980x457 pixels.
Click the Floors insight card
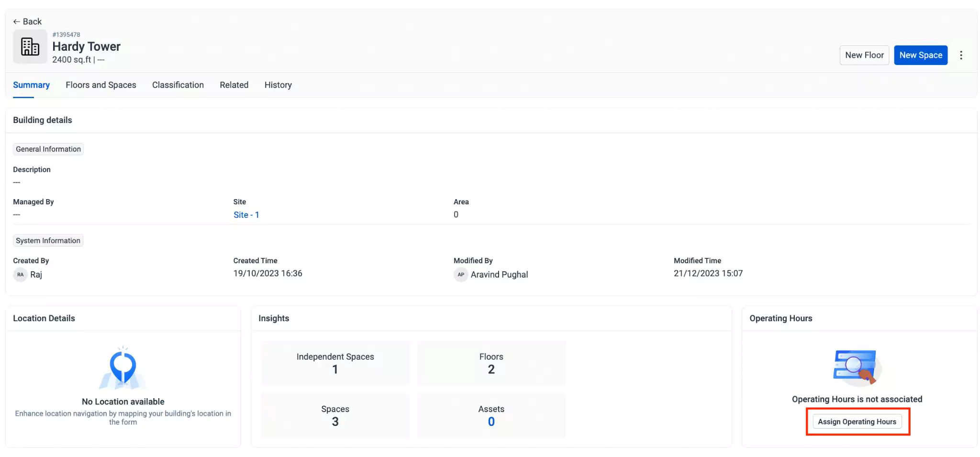point(491,363)
